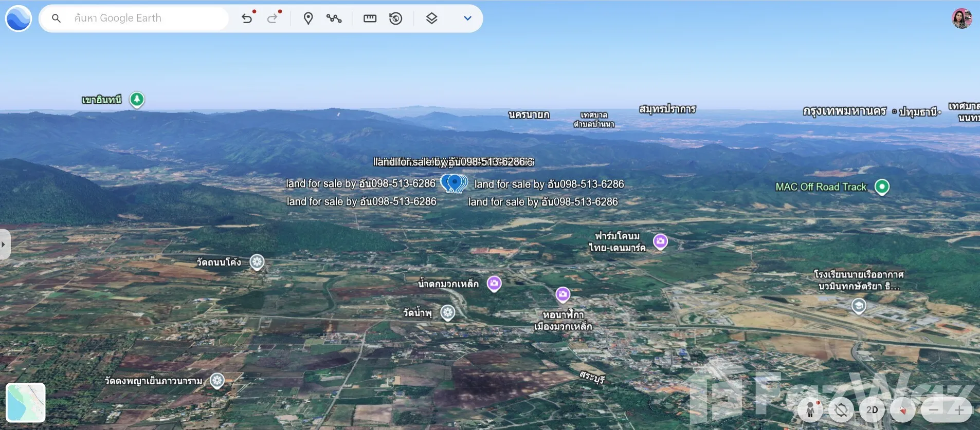
Task: Zoom out using the minus button
Action: 934,409
